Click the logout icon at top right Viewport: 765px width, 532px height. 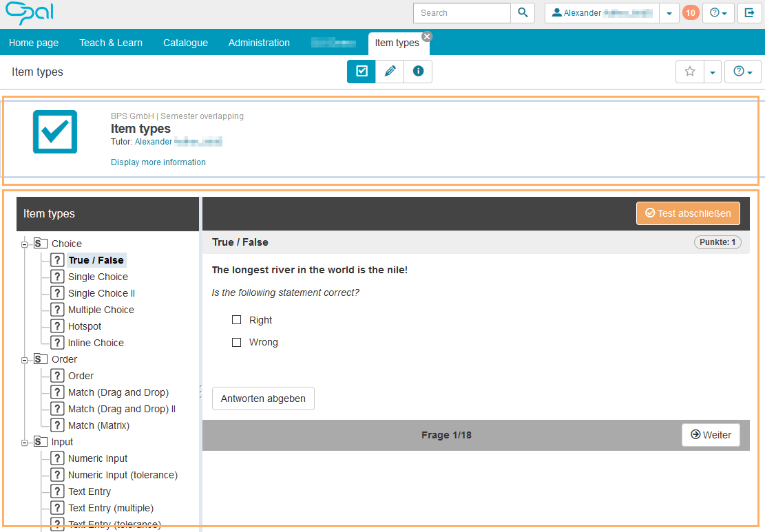pos(749,13)
